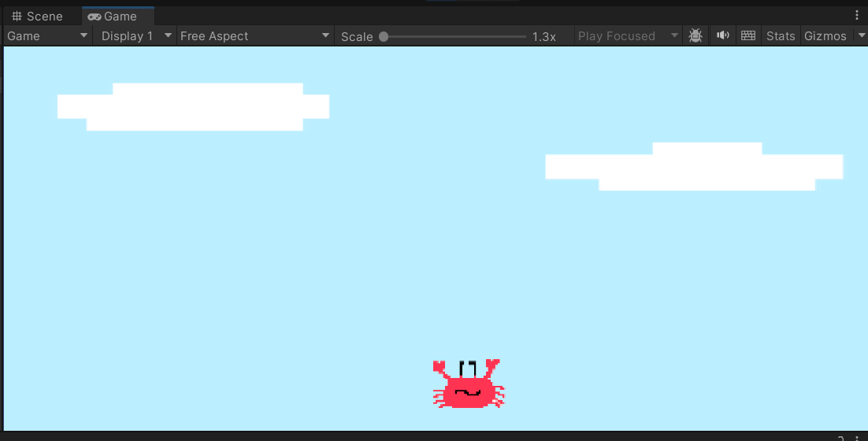Toggle the Stats overlay button
Image resolution: width=868 pixels, height=441 pixels.
click(781, 36)
